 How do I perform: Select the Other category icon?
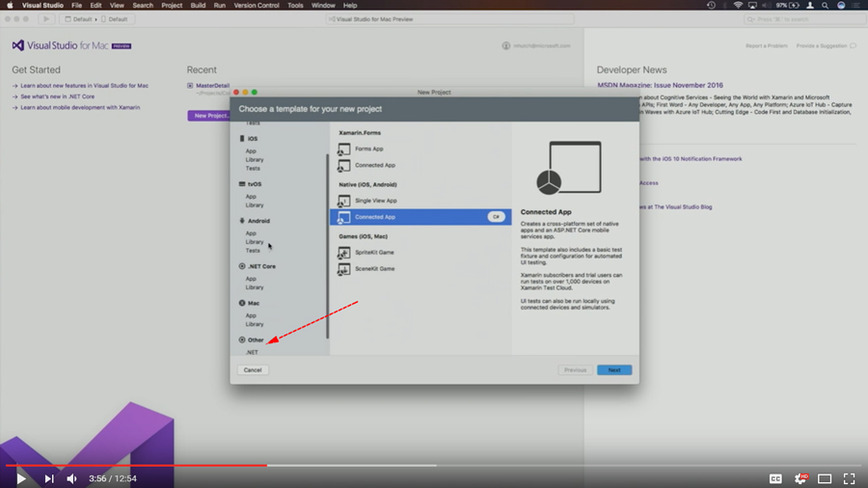pyautogui.click(x=242, y=339)
